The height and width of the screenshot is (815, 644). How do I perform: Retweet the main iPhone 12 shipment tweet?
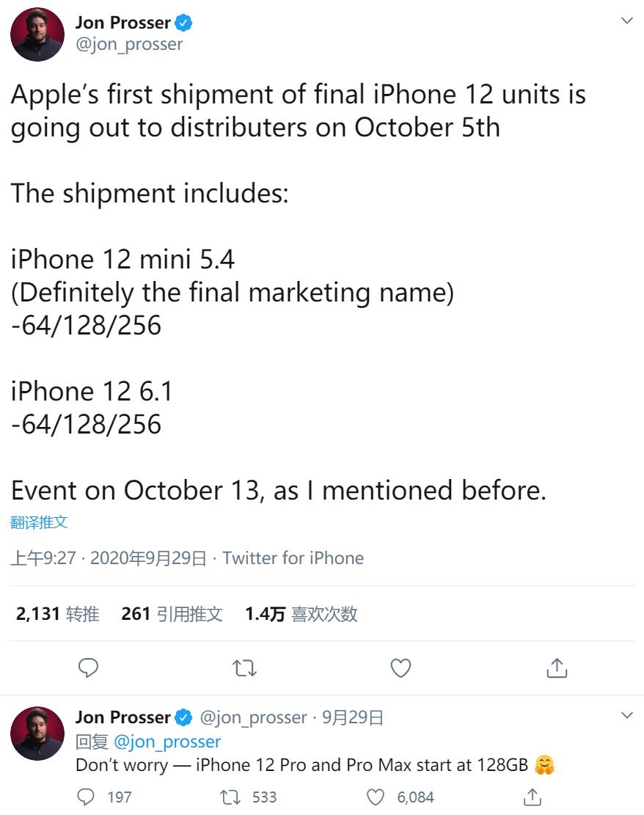(x=244, y=668)
